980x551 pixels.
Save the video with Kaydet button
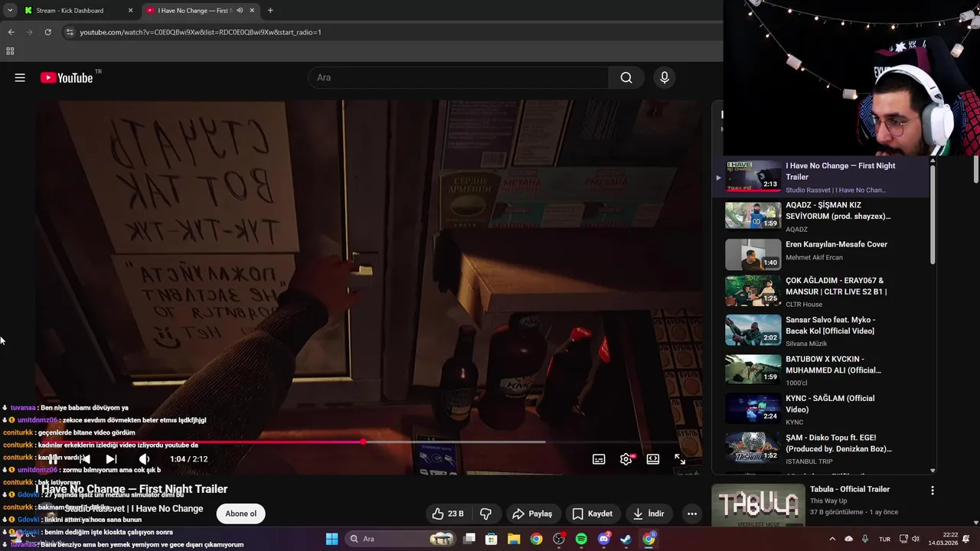click(x=593, y=514)
